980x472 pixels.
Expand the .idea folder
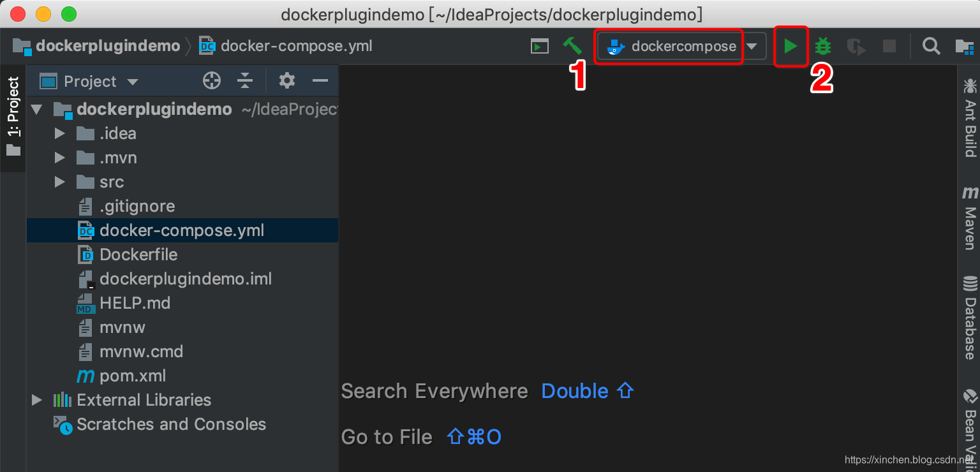(60, 133)
